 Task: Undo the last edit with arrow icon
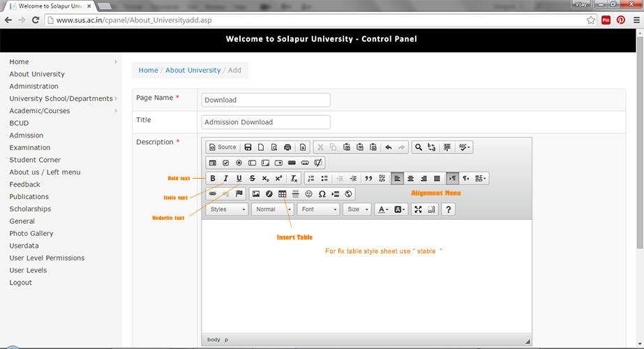tap(388, 147)
